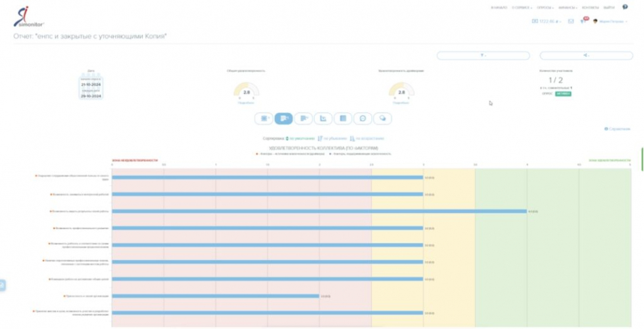Screen dimensions: 644x329
Task: Click the green active survey status badge
Action: [563, 94]
